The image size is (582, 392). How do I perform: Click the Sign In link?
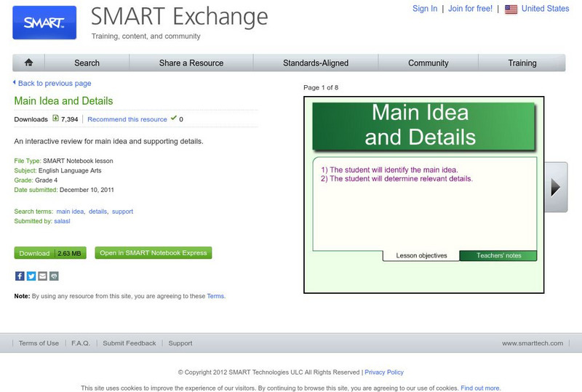point(425,9)
